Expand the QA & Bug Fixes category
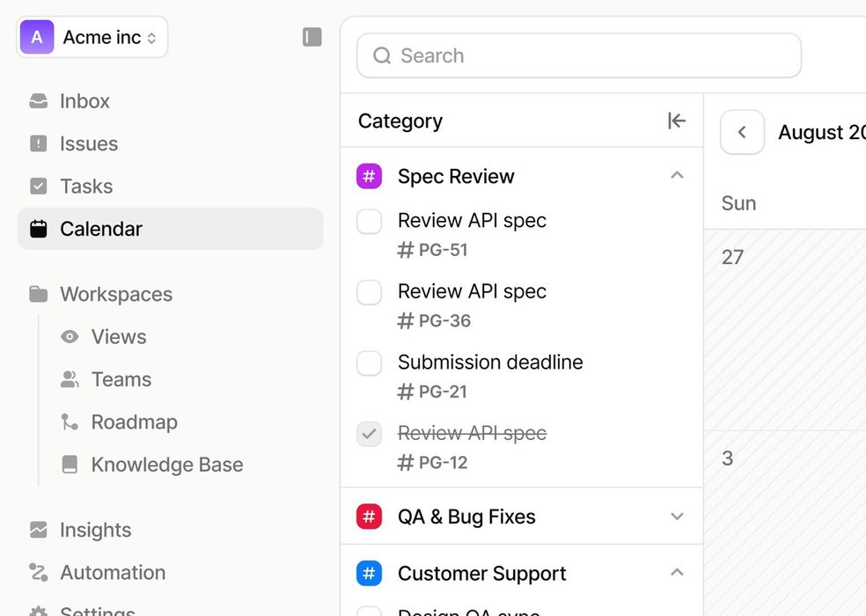 click(677, 517)
